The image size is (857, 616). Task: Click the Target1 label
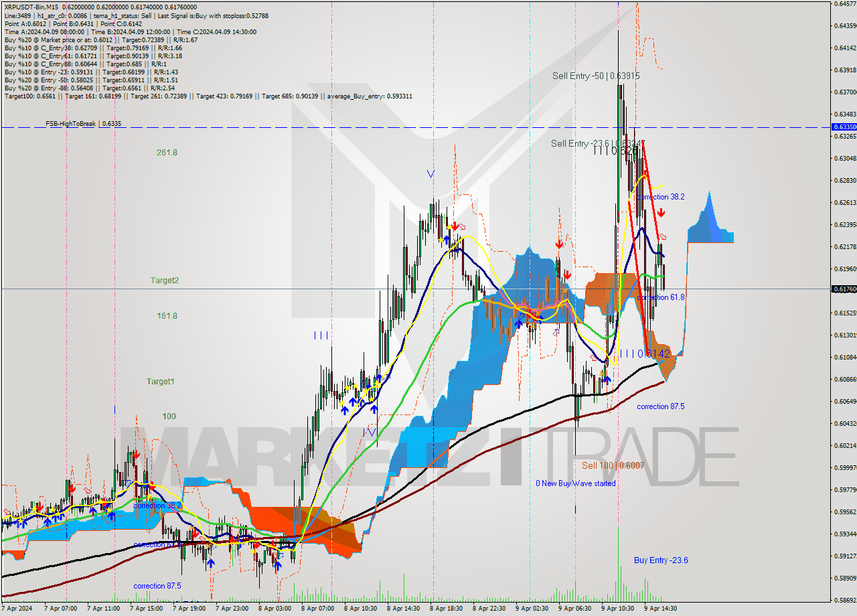coord(161,382)
